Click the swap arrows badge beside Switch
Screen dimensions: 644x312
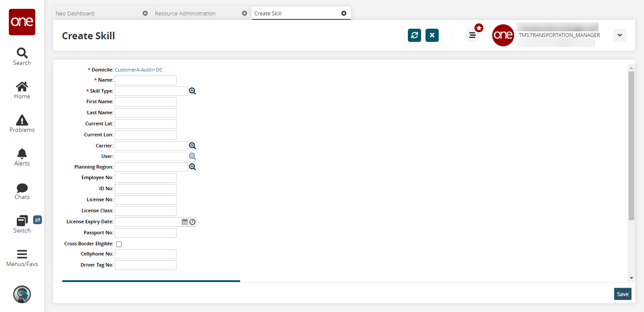(x=38, y=219)
